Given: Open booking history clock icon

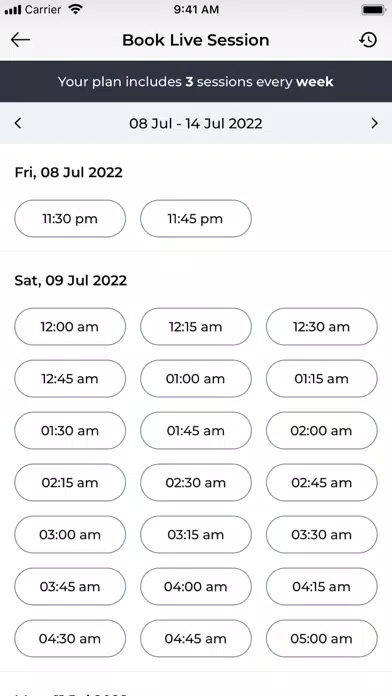Looking at the screenshot, I should (368, 40).
